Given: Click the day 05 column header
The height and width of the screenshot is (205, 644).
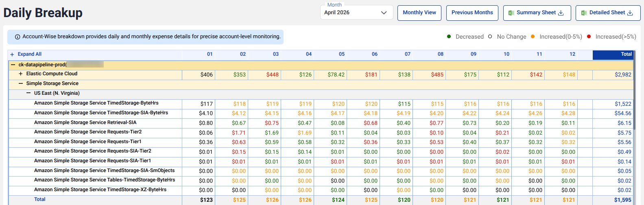Looking at the screenshot, I should [342, 54].
